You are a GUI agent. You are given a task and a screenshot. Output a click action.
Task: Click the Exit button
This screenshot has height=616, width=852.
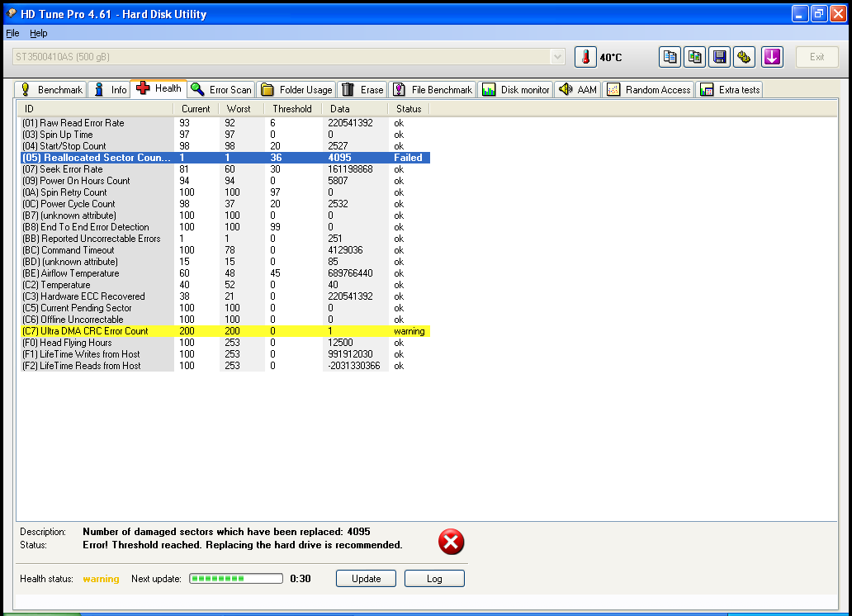[x=816, y=57]
